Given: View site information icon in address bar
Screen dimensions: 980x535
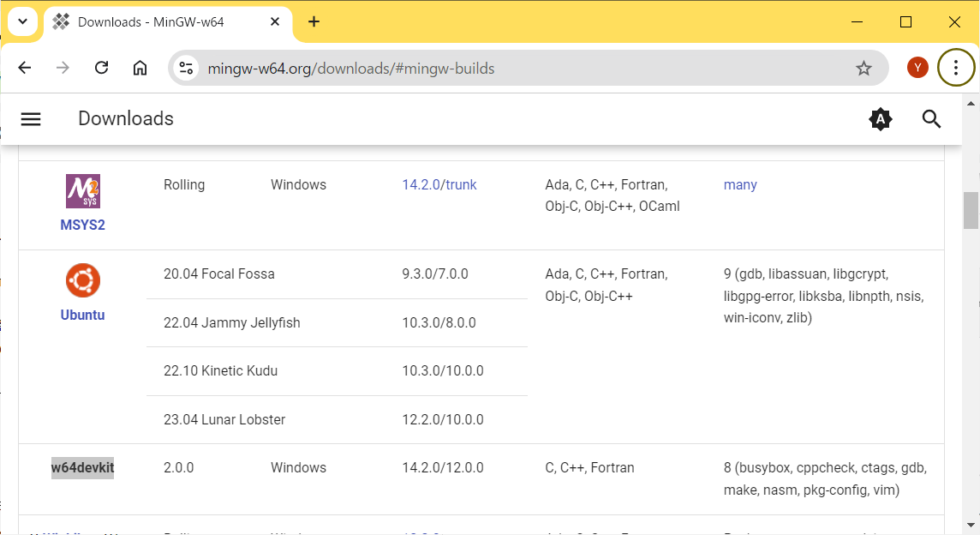Looking at the screenshot, I should 187,69.
